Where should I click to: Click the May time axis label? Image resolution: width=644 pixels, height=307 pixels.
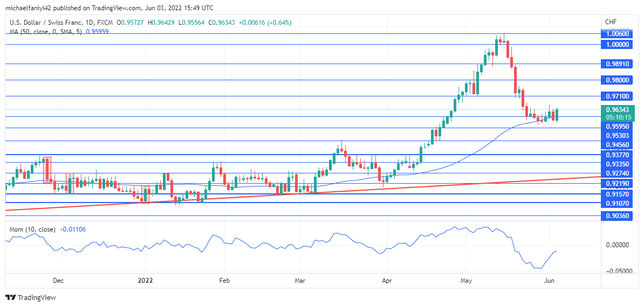[x=467, y=281]
